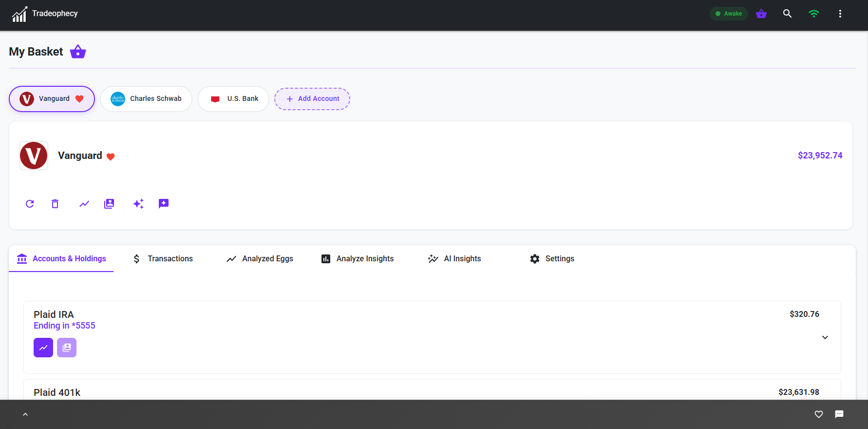Toggle the favorite heart beside Vanguard title
868x429 pixels.
pyautogui.click(x=111, y=156)
